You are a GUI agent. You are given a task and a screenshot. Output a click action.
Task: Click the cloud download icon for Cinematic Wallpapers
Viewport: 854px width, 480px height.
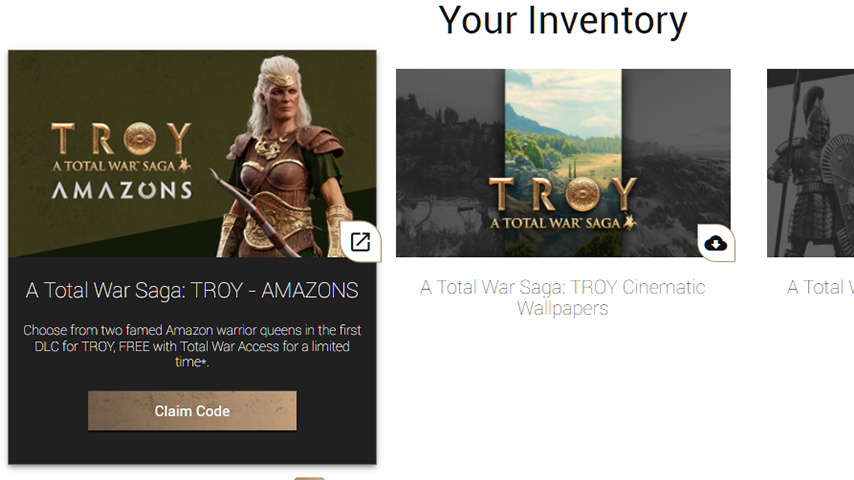click(716, 243)
